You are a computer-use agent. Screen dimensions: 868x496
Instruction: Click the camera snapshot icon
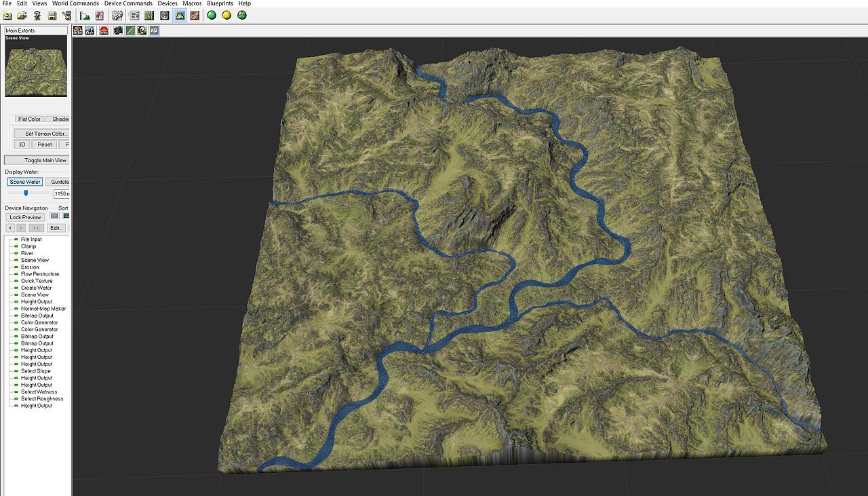[118, 31]
